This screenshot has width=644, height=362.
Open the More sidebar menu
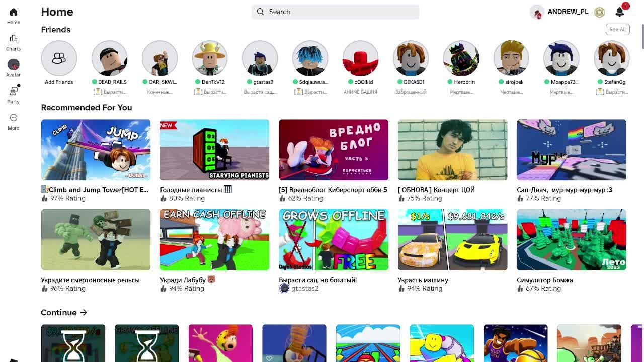(x=14, y=117)
